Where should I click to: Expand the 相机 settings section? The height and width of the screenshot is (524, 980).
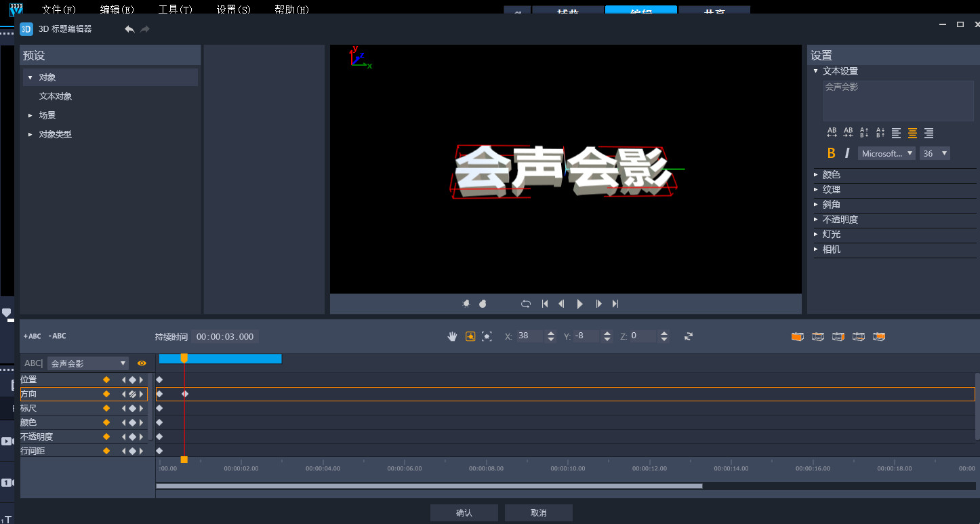(x=816, y=249)
